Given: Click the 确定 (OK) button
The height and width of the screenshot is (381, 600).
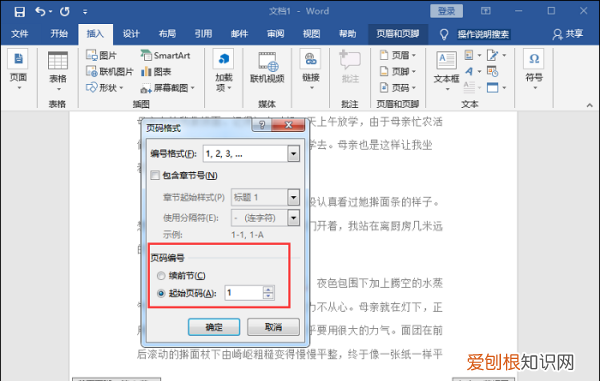Looking at the screenshot, I should [x=214, y=327].
